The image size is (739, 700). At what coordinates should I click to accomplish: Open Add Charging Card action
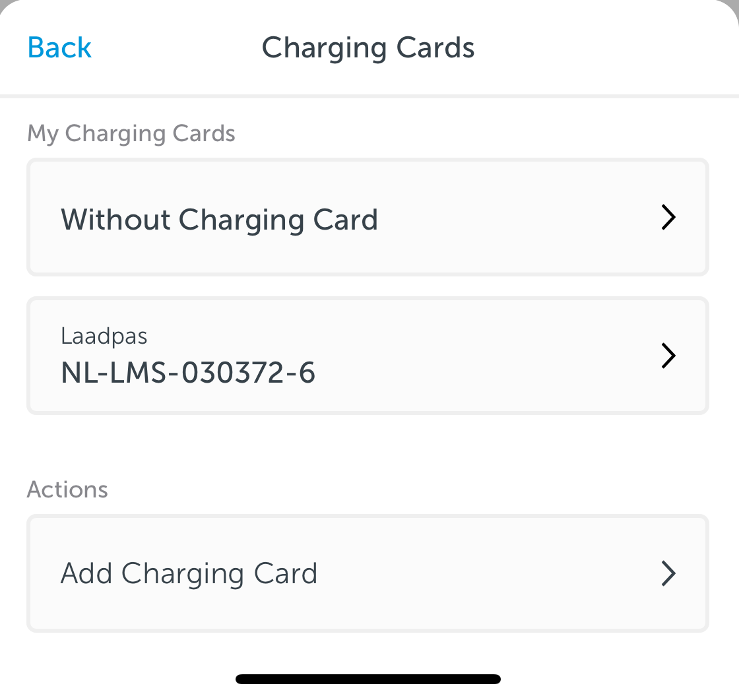click(x=368, y=573)
